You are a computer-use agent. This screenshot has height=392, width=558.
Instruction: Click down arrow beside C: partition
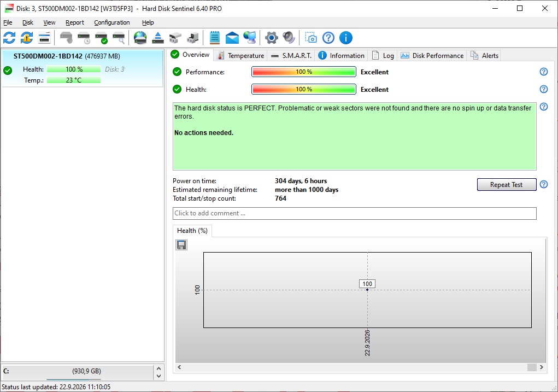tap(158, 376)
